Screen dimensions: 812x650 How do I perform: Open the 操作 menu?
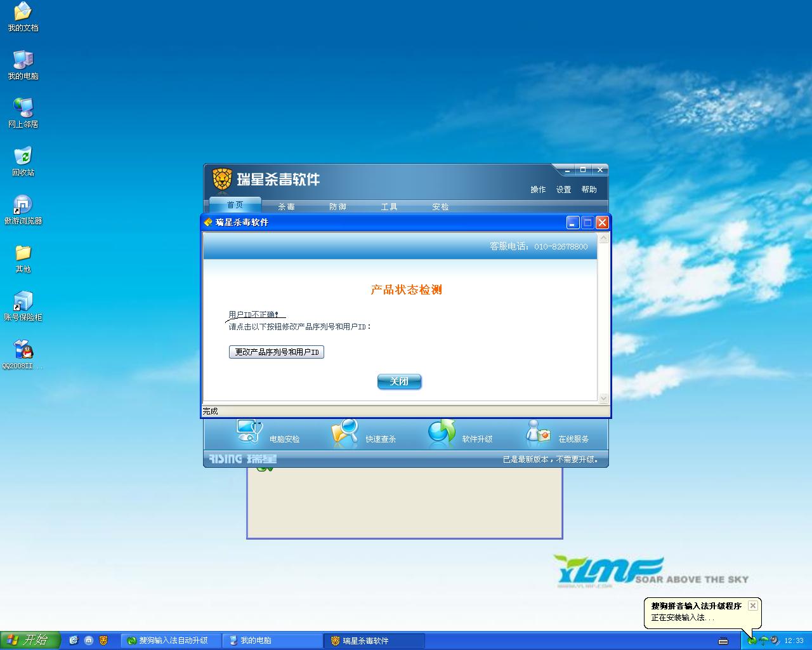pyautogui.click(x=538, y=190)
